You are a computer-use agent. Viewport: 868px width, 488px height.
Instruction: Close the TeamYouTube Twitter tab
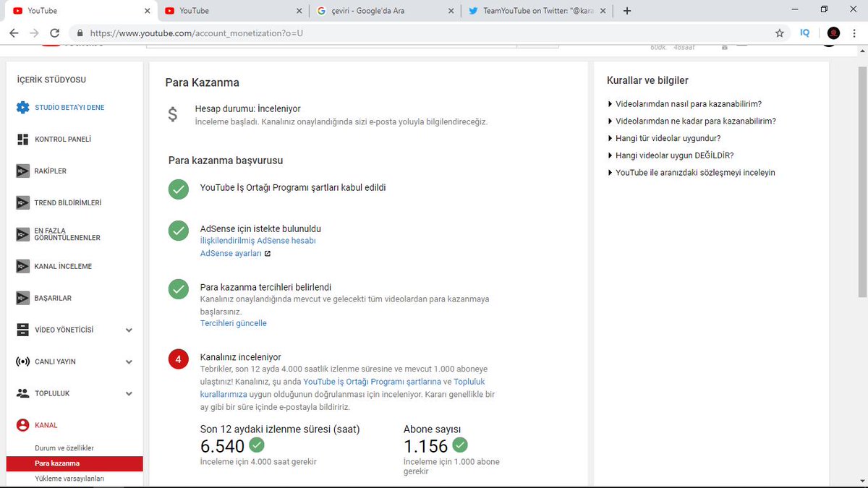tap(603, 11)
